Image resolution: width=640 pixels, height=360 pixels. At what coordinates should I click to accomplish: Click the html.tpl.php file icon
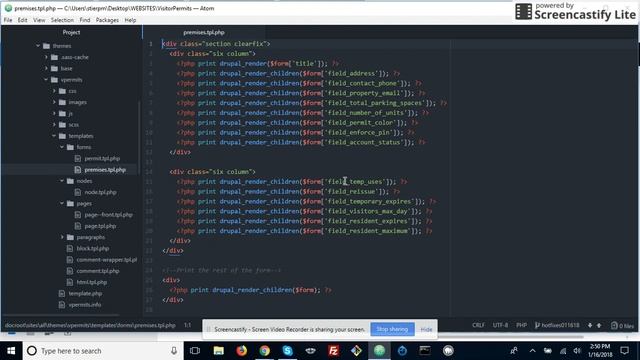(69, 282)
